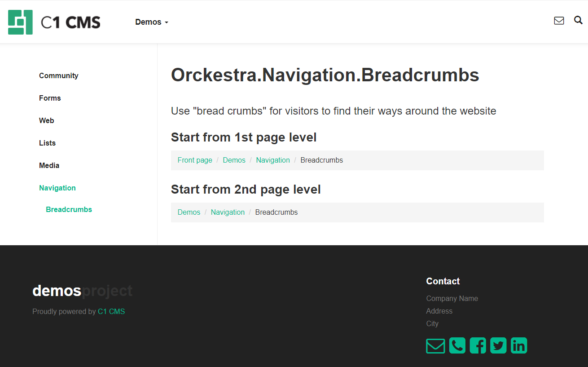Image resolution: width=588 pixels, height=367 pixels.
Task: Click the footer email envelope icon
Action: 435,346
